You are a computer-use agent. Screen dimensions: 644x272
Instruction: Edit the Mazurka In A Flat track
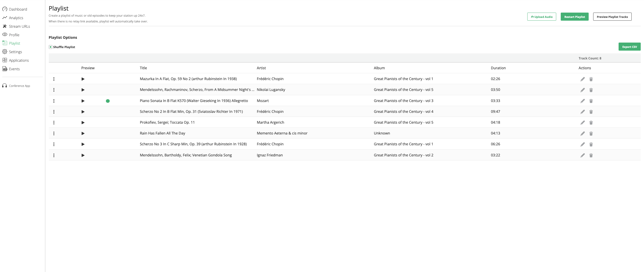(582, 79)
